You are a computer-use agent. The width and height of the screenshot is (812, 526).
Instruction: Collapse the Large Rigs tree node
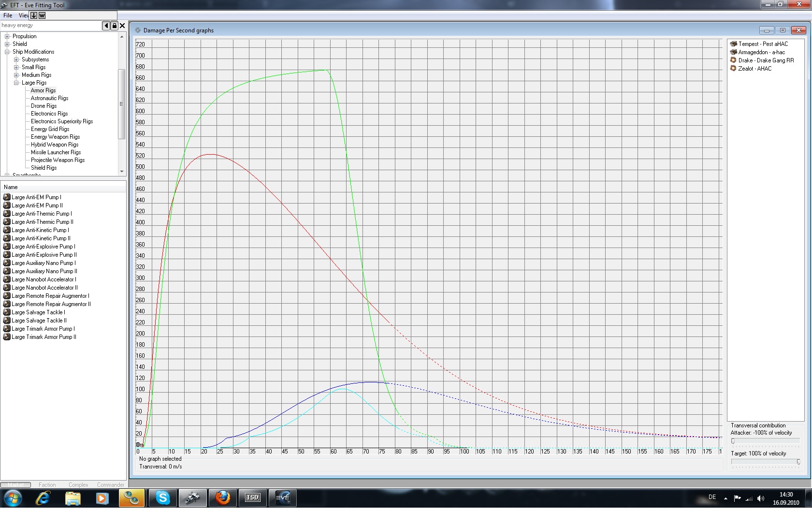click(x=16, y=83)
